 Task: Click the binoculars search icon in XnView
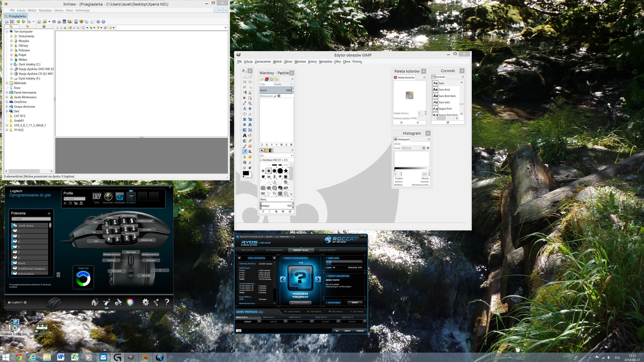pos(54,22)
